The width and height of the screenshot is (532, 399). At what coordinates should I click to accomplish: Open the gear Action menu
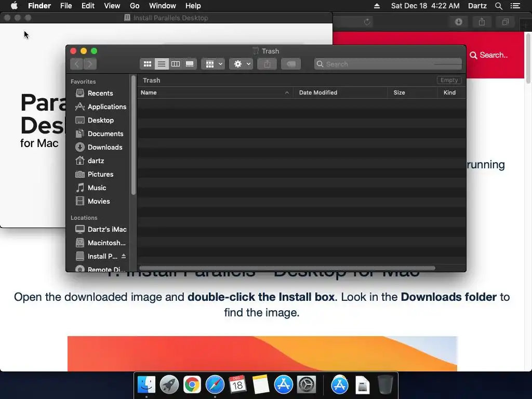[x=241, y=64]
